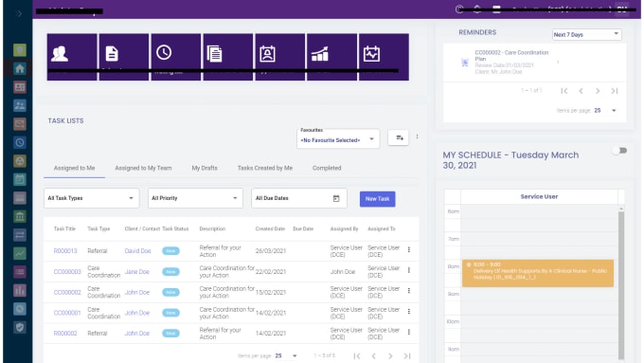The width and height of the screenshot is (644, 363).
Task: Click the bank building sidebar icon
Action: click(x=20, y=216)
